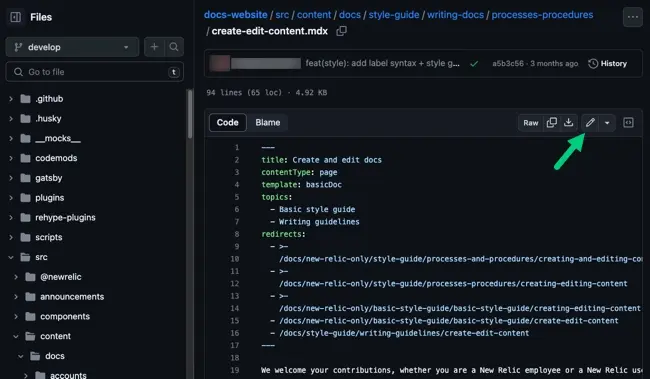The image size is (650, 379).
Task: Click the Raw button
Action: [531, 123]
